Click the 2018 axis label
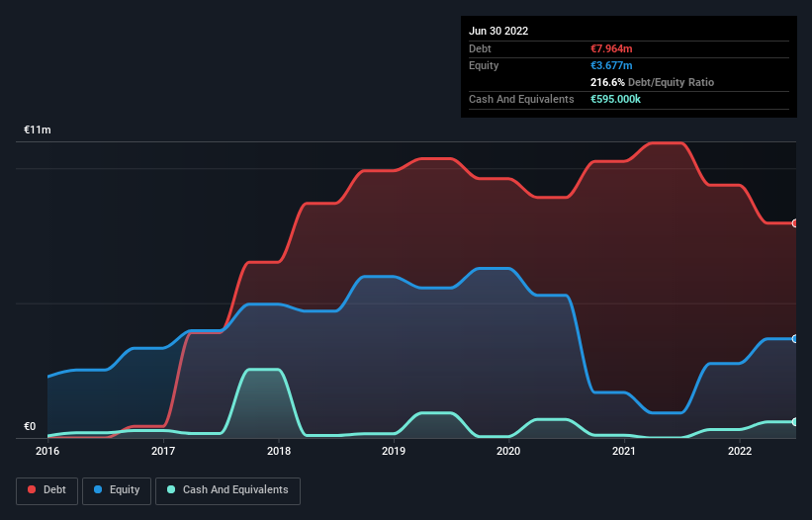Image resolution: width=812 pixels, height=520 pixels. pos(279,451)
